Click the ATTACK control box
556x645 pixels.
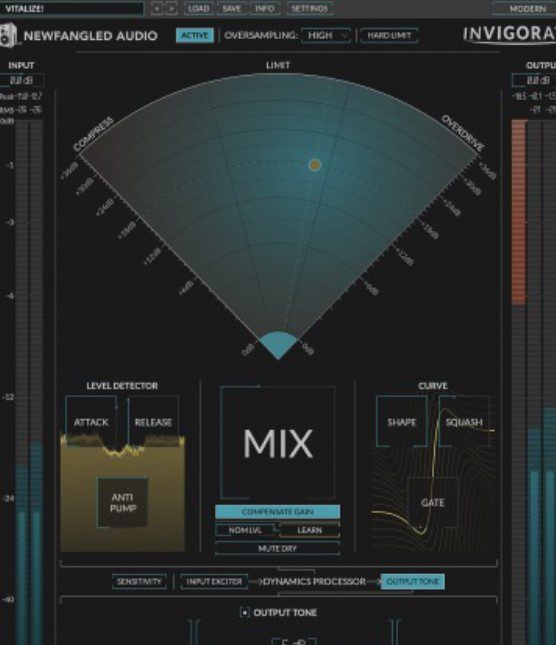point(91,422)
